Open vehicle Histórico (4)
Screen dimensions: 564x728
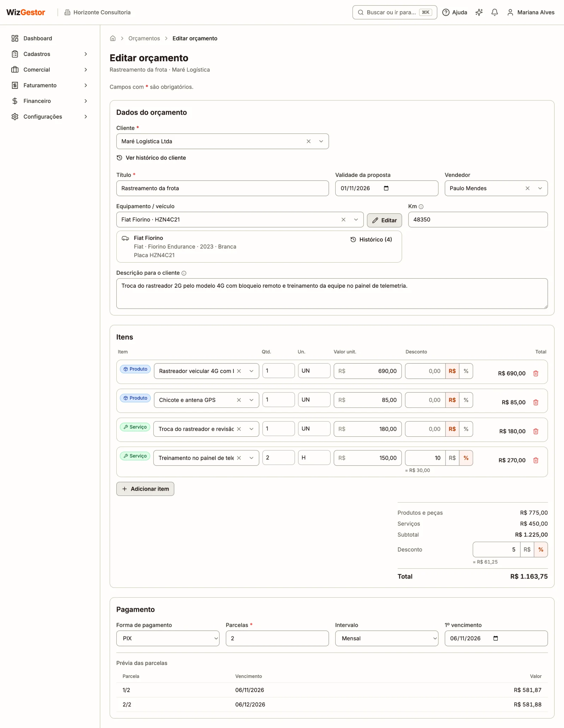pyautogui.click(x=371, y=239)
